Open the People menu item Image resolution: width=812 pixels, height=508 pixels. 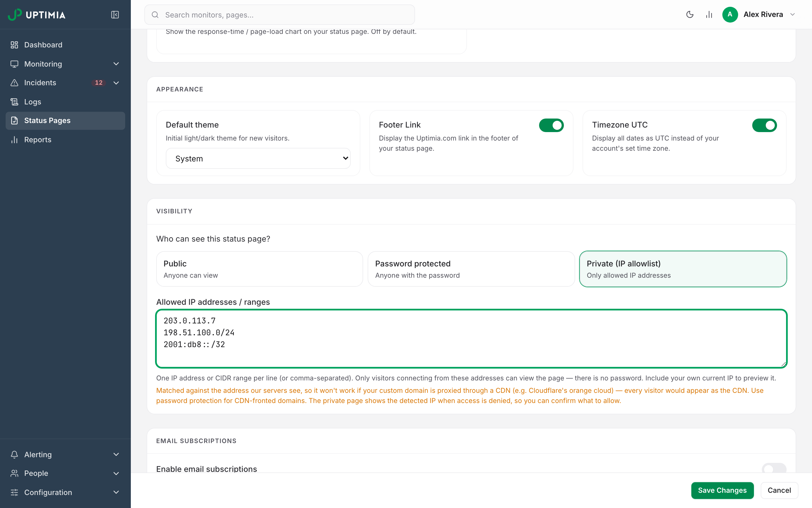65,473
